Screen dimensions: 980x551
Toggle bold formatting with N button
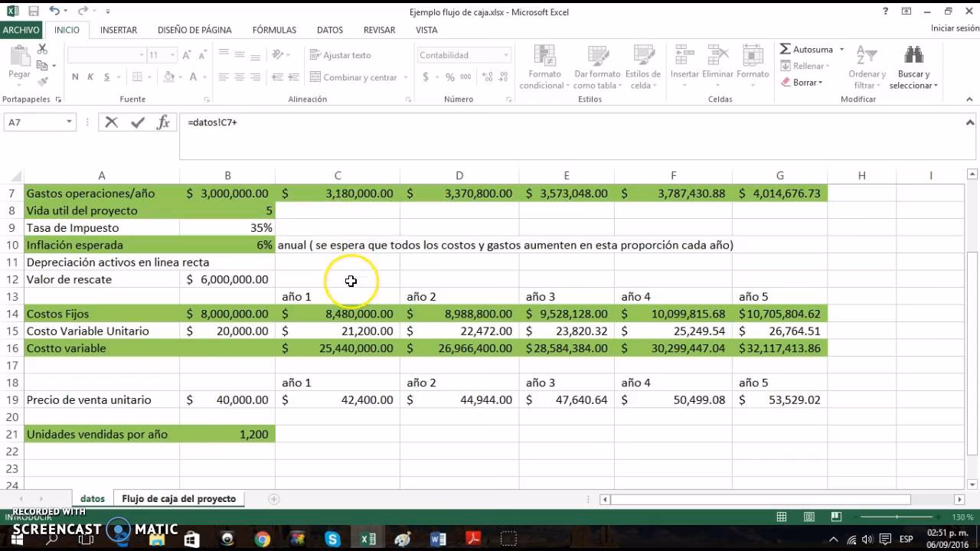tap(74, 77)
